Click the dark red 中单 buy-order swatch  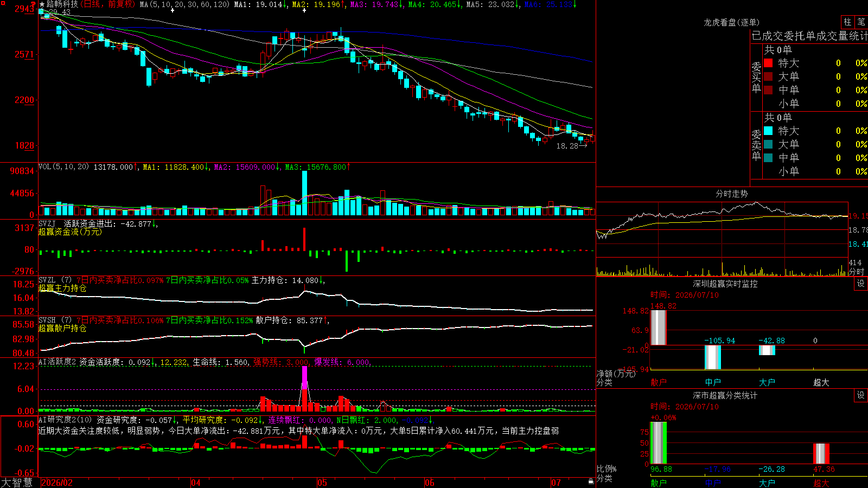(x=768, y=90)
